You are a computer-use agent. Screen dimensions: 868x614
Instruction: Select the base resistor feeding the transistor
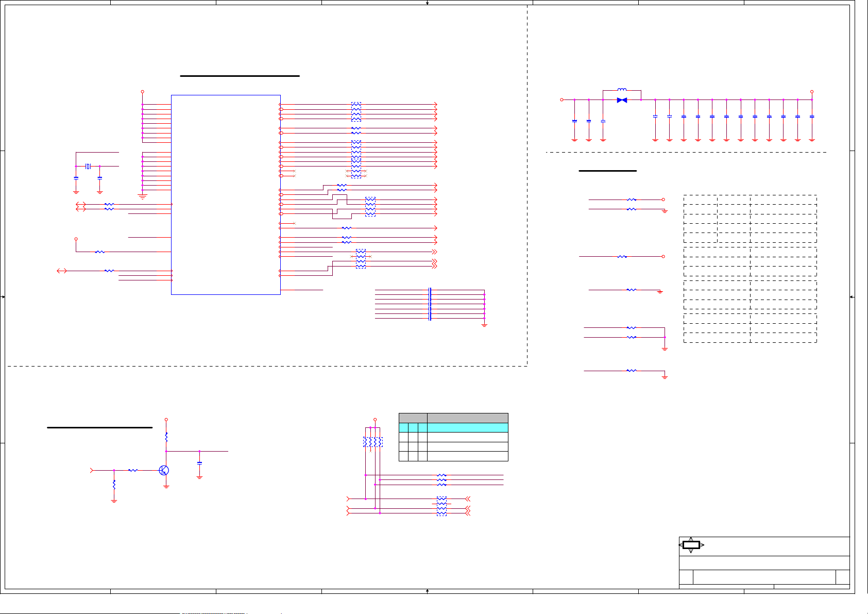click(133, 470)
